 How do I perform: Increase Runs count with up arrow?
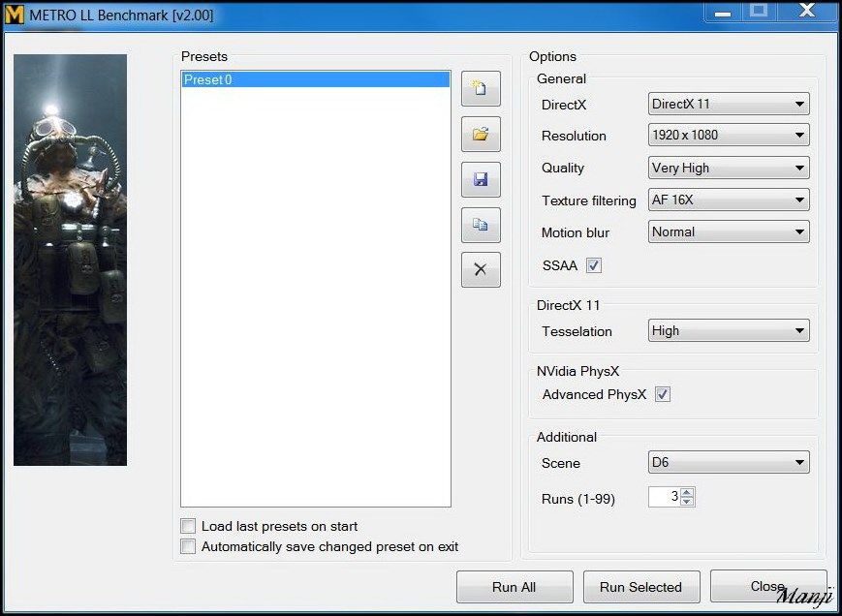(687, 492)
